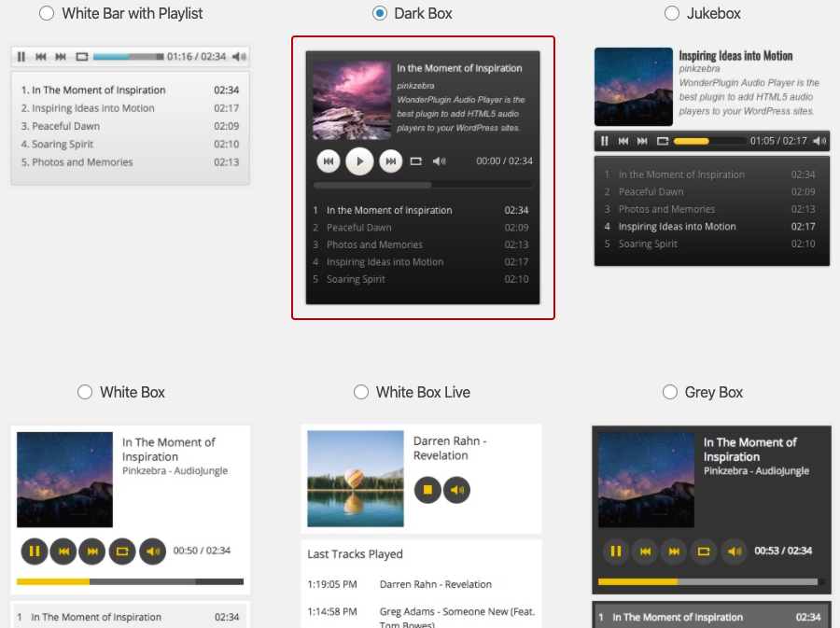Select the Jukebox skin option
The image size is (840, 628).
[672, 13]
